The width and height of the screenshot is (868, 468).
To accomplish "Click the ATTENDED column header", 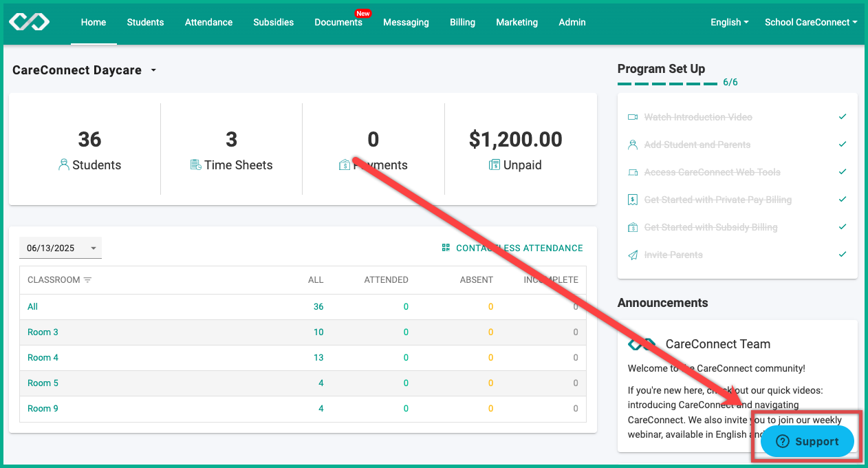I will coord(386,280).
